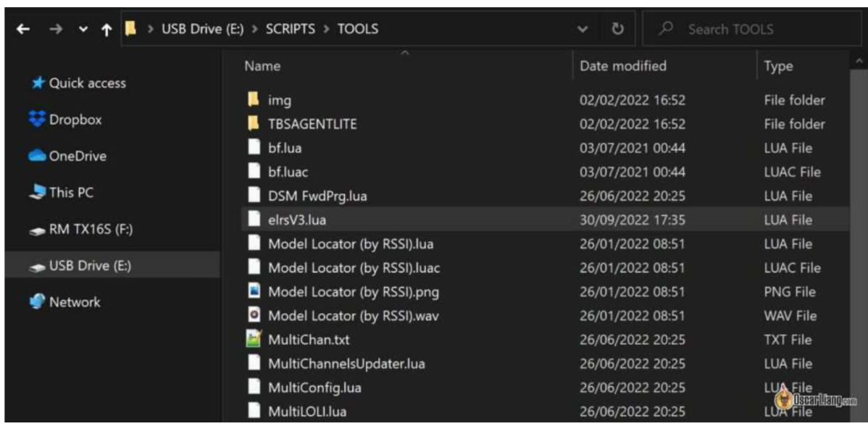Select Model Locator (by RSSI).png name
The width and height of the screenshot is (868, 426).
353,291
